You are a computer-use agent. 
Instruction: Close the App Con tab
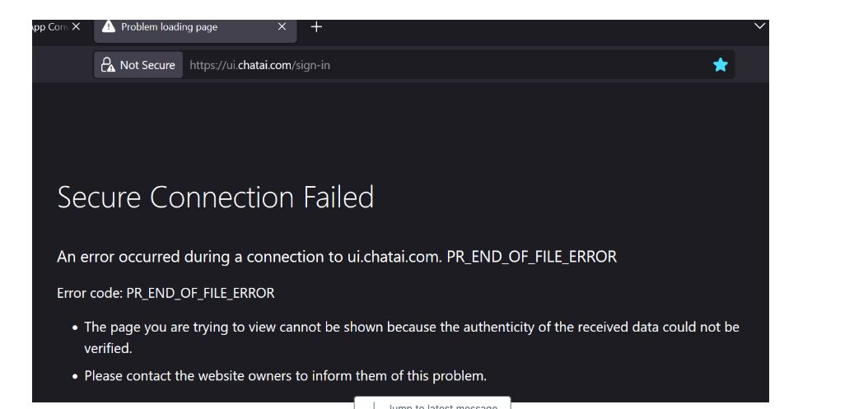[x=77, y=27]
